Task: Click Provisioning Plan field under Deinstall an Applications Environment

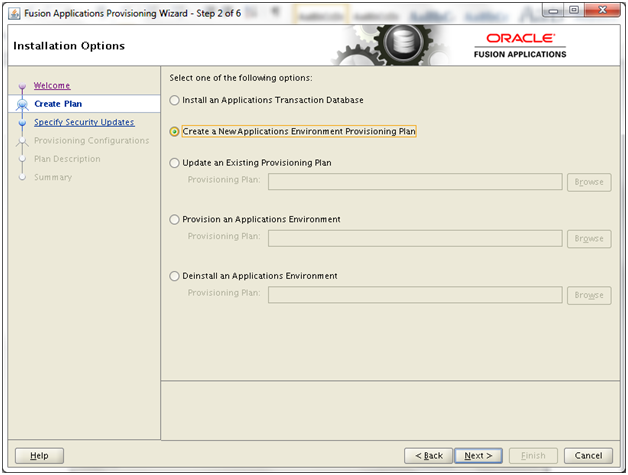Action: [415, 295]
